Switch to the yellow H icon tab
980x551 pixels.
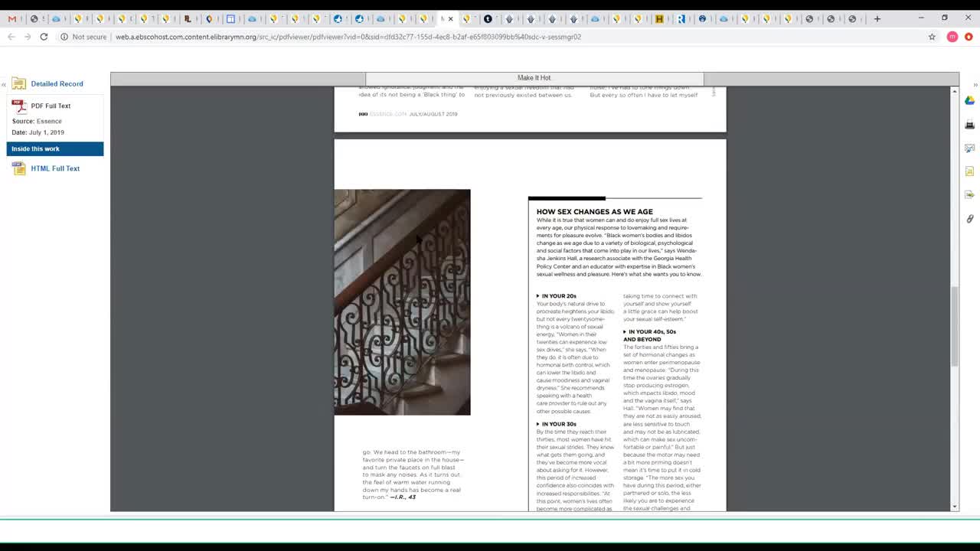click(659, 19)
